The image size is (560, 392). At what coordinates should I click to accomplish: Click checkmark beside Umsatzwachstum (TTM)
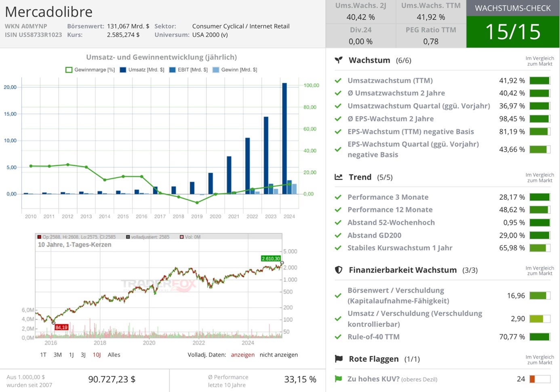click(x=338, y=80)
